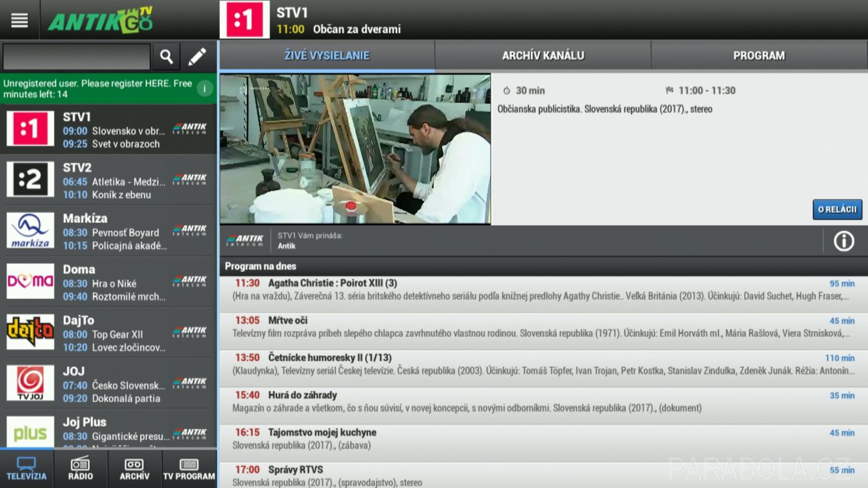Click the Antik telecom badge on DajTo row

coord(190,332)
